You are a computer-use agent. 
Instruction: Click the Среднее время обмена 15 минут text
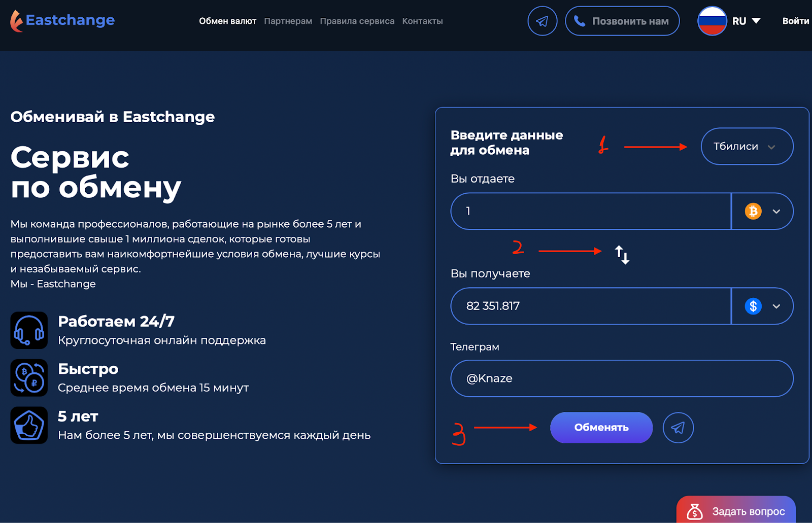click(x=153, y=388)
